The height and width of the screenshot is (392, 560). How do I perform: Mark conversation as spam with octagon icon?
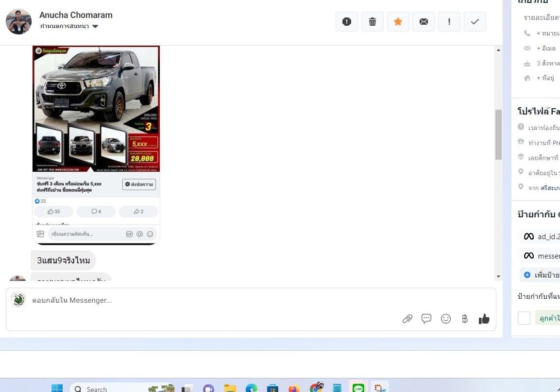(347, 22)
